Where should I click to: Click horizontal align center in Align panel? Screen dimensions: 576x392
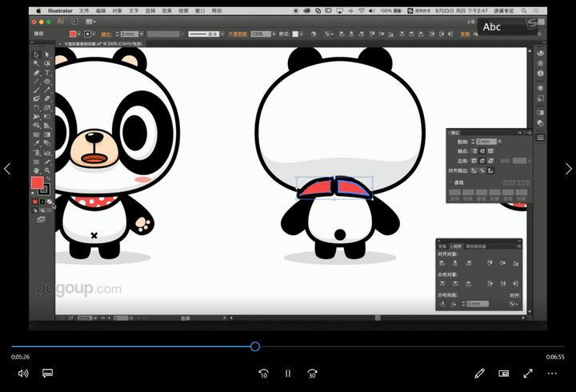pyautogui.click(x=455, y=263)
